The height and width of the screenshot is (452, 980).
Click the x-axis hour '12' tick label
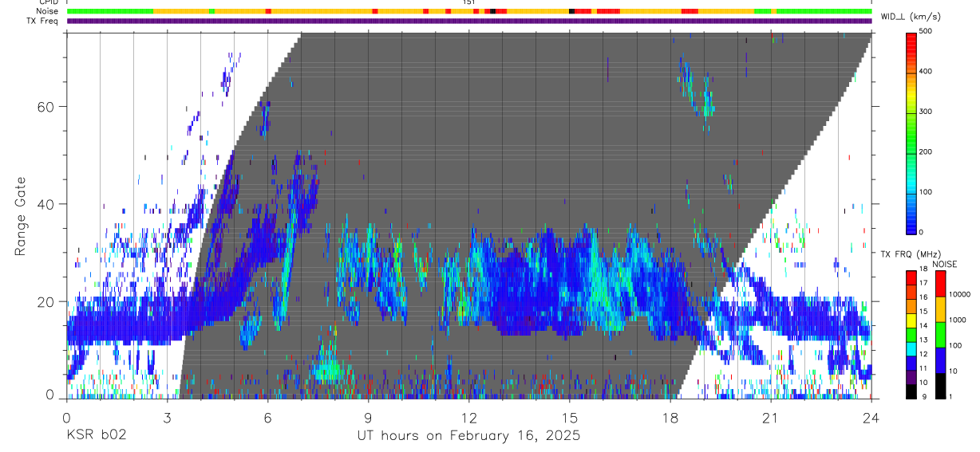pos(468,417)
